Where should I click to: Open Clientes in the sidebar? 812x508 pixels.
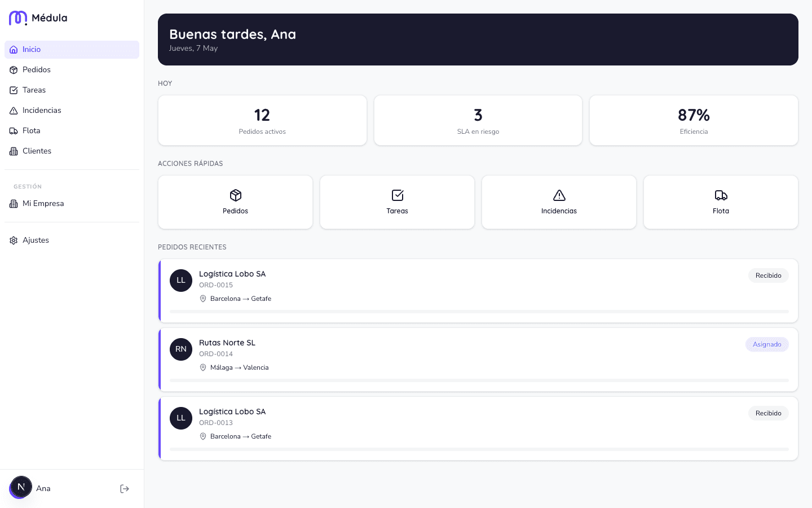pos(72,151)
